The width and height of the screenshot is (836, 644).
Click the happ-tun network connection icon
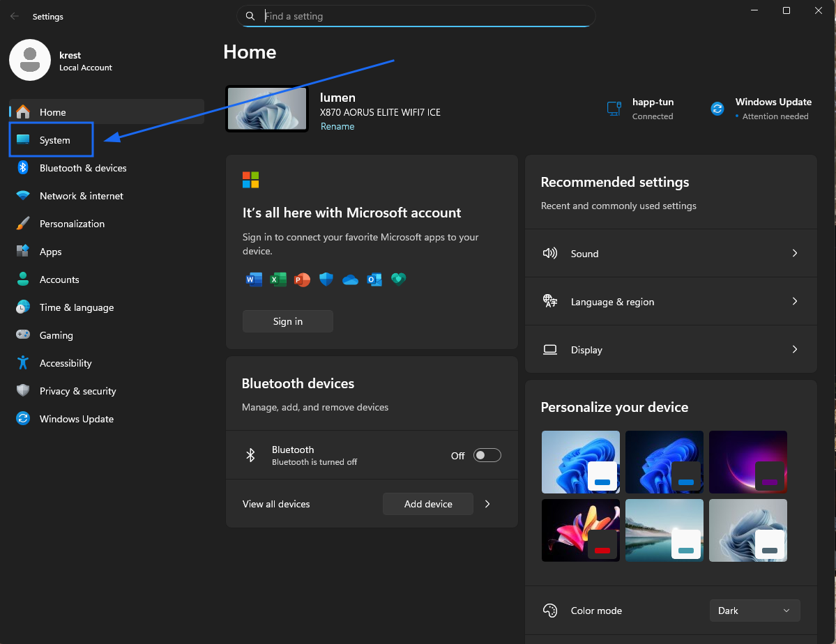tap(614, 109)
